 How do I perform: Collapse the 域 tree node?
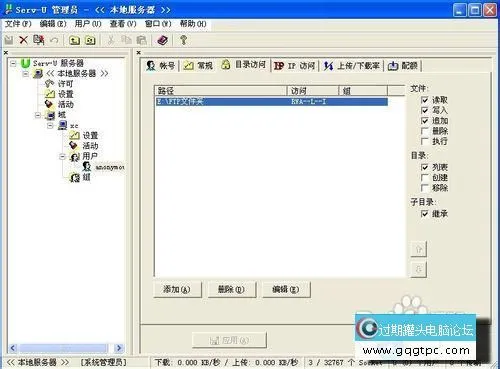pos(38,115)
